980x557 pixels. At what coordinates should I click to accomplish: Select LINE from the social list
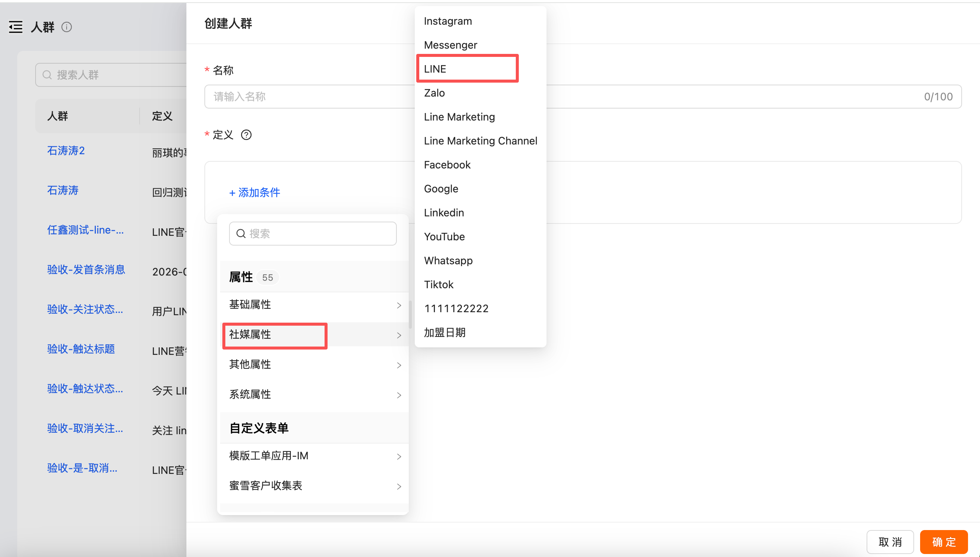[x=435, y=69]
